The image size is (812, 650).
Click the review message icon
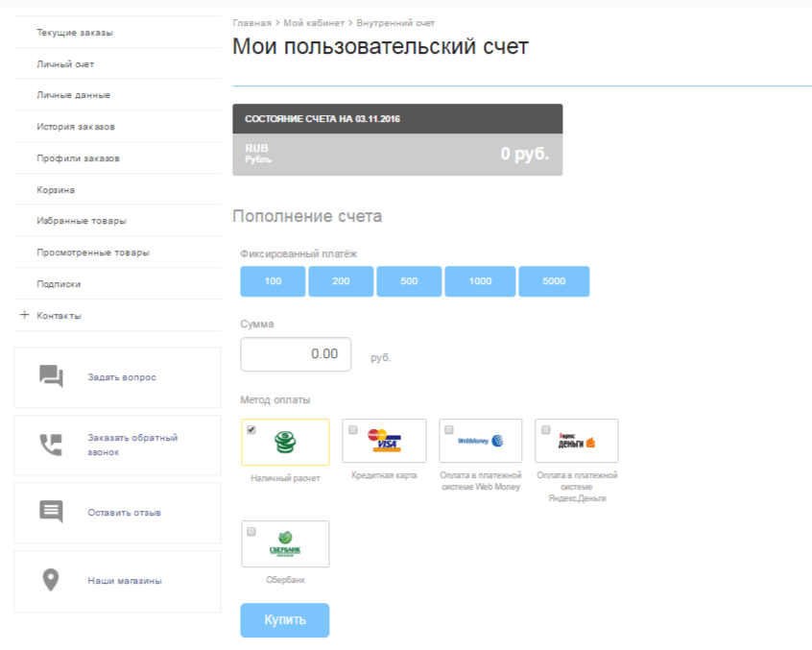pos(51,512)
